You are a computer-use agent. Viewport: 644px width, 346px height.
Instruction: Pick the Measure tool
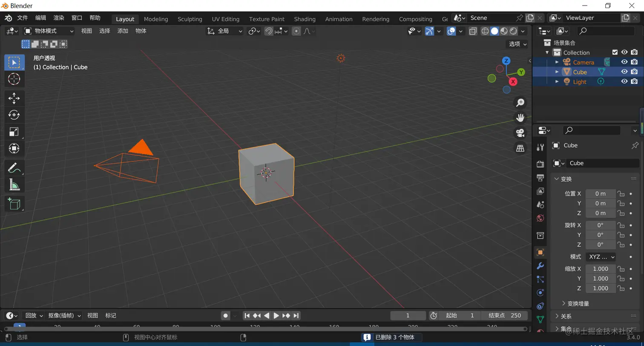[14, 185]
